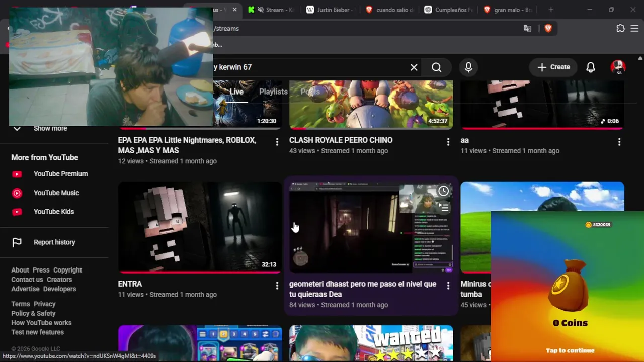Click the About footer link
This screenshot has width=644, height=362.
click(20, 270)
